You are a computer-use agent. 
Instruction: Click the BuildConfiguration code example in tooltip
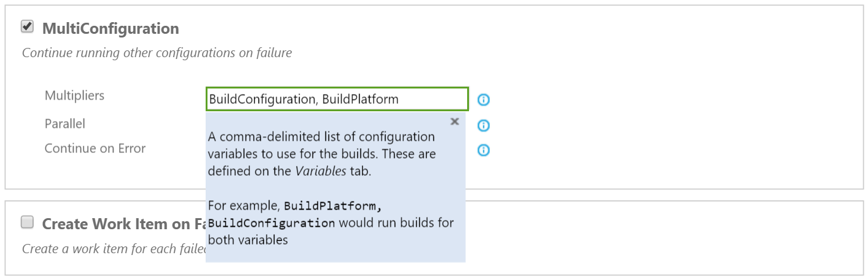coord(271,222)
